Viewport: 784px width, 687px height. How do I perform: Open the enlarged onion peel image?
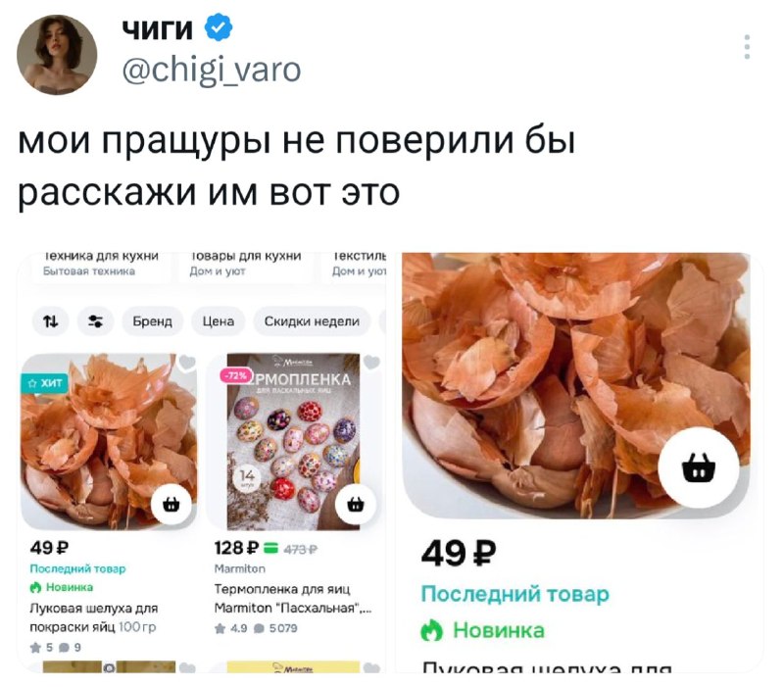576,385
